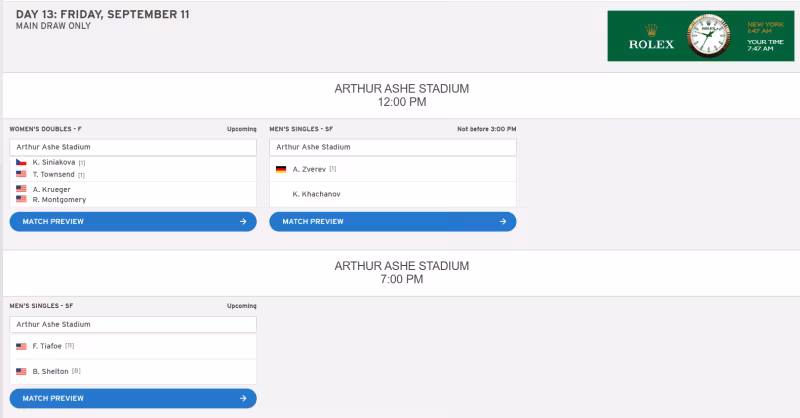Click the Arthur Ashe Stadium 7:00 PM heading
Image resolution: width=800 pixels, height=418 pixels.
402,273
